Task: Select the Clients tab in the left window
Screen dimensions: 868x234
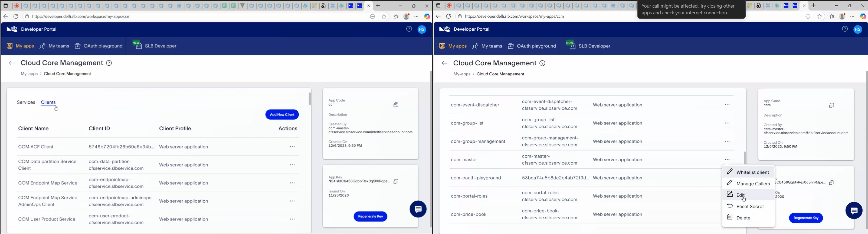Action: (x=48, y=102)
